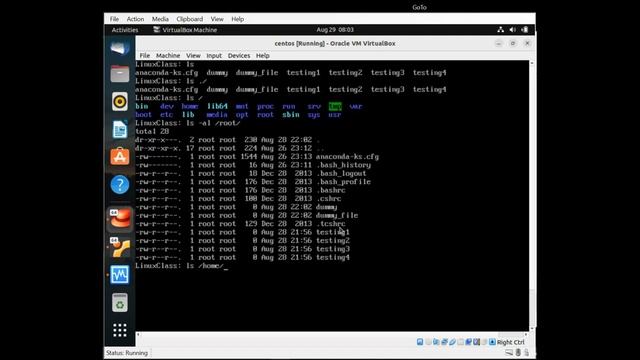The height and width of the screenshot is (360, 640).
Task: Click the 'Status: Running' label
Action: tap(127, 353)
